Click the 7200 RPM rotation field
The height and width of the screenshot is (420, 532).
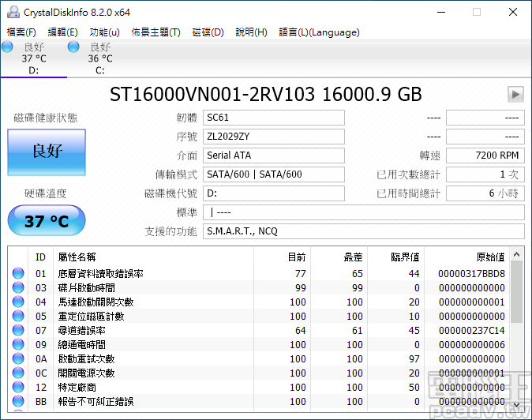485,156
